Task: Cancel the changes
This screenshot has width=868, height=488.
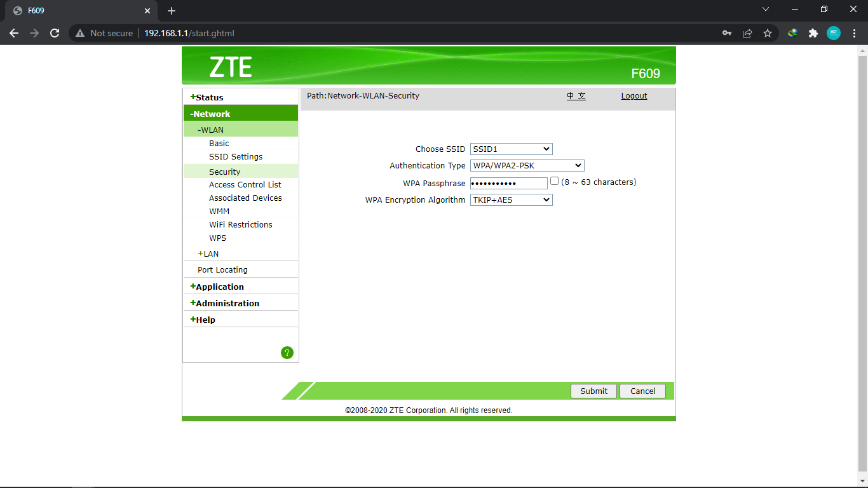Action: [643, 391]
